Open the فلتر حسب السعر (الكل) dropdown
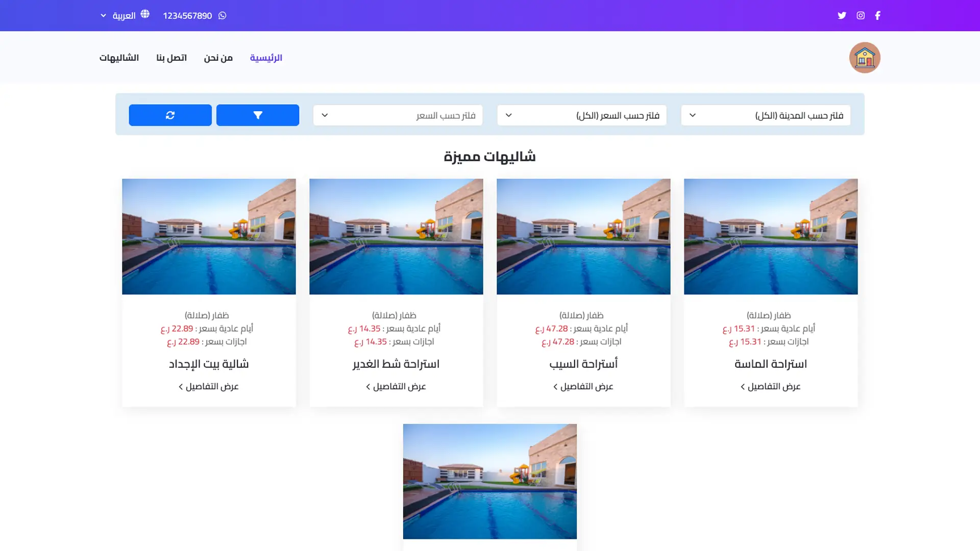The width and height of the screenshot is (980, 551). coord(581,115)
